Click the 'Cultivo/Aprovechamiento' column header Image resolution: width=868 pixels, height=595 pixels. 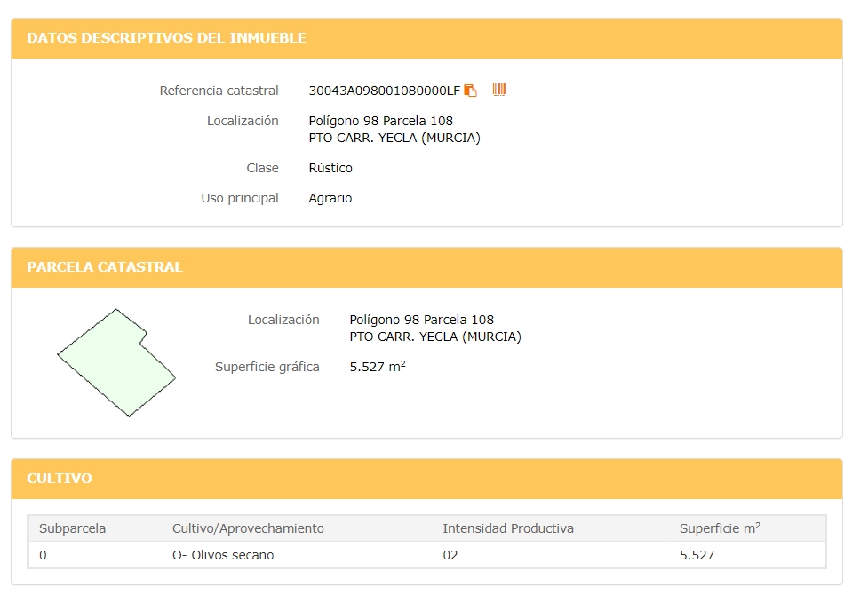pyautogui.click(x=248, y=528)
